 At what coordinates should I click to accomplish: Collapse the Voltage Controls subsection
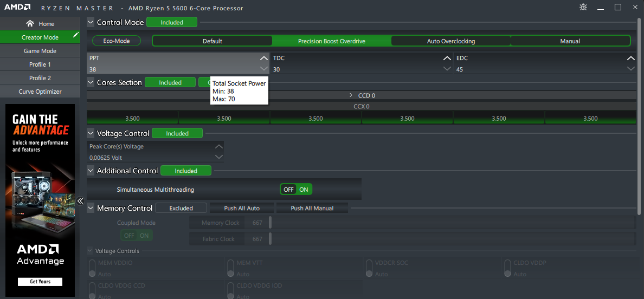pyautogui.click(x=90, y=251)
